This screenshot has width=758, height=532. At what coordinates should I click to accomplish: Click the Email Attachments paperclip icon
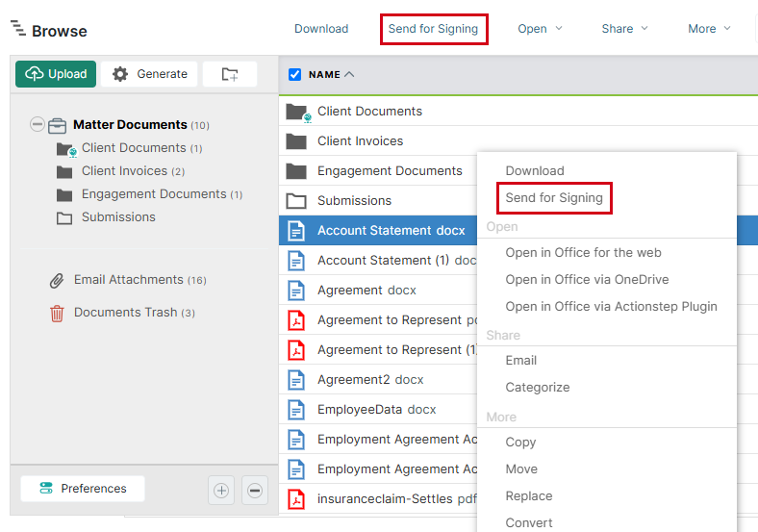[x=57, y=281]
